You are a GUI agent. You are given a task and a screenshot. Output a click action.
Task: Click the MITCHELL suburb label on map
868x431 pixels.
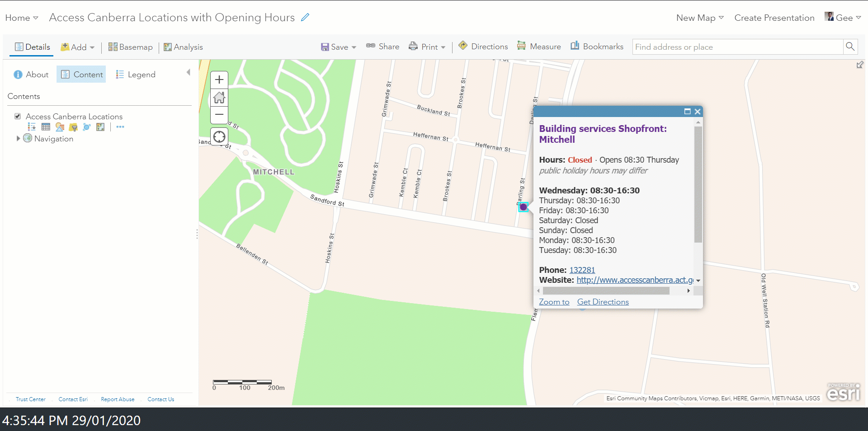(x=274, y=172)
